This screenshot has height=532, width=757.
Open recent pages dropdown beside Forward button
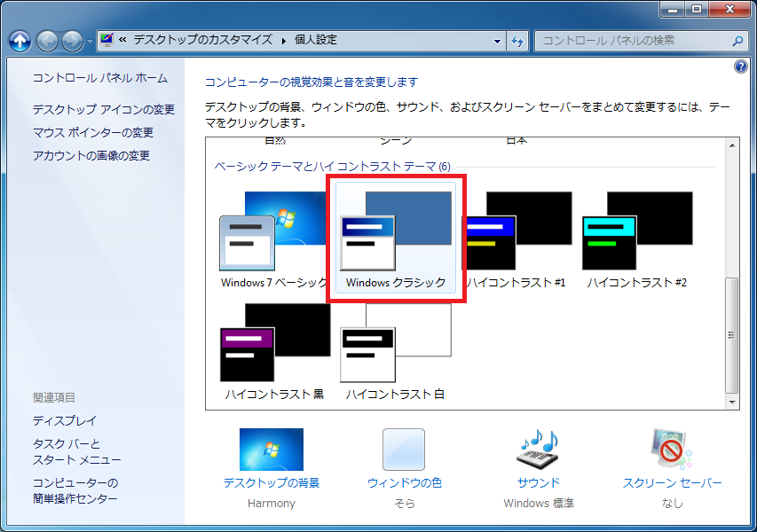pos(90,42)
